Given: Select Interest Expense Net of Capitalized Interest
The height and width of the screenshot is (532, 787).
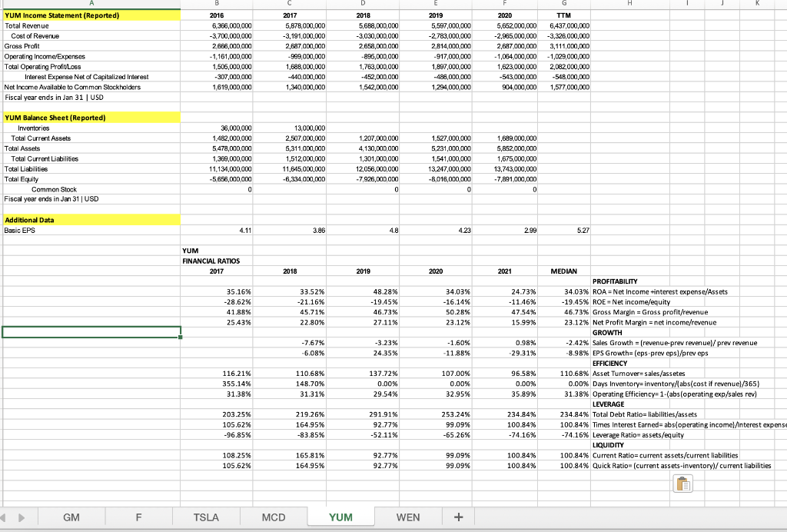Looking at the screenshot, I should pyautogui.click(x=87, y=77).
